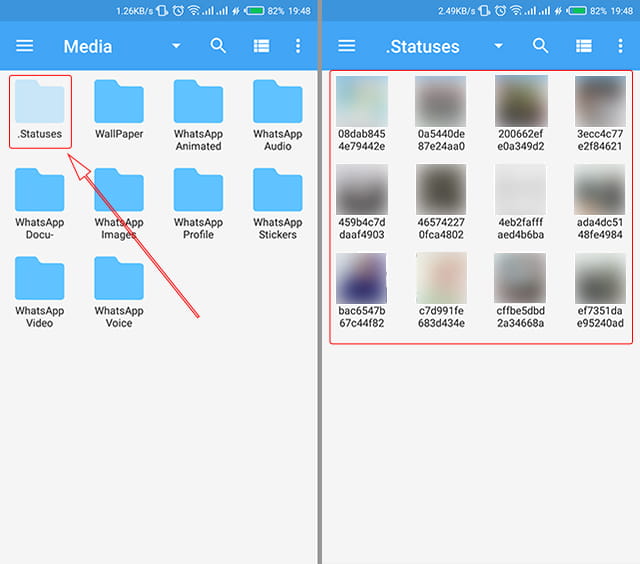Image resolution: width=640 pixels, height=564 pixels.
Task: Open file 0a5440de 87e24aa0 thumbnail
Action: [x=441, y=101]
